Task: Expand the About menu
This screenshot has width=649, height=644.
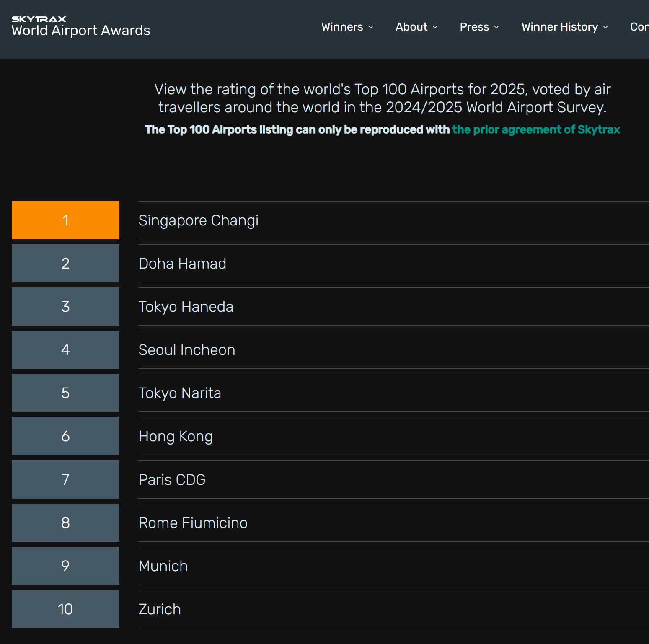Action: (x=416, y=27)
